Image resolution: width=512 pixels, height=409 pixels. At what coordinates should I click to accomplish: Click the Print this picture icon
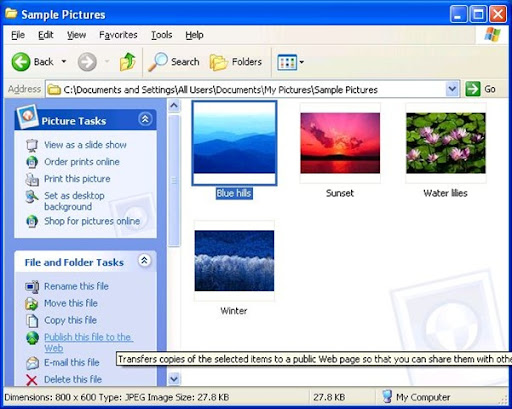coord(32,179)
